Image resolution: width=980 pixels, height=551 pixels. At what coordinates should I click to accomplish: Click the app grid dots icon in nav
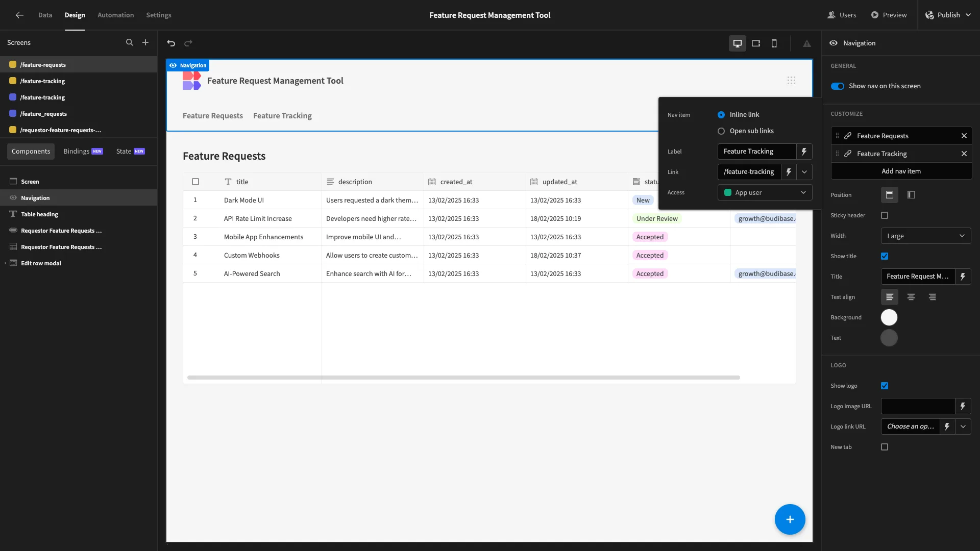pos(791,81)
